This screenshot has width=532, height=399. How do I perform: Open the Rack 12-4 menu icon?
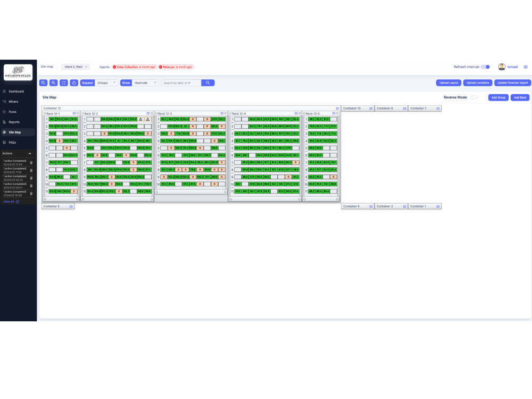click(x=296, y=113)
